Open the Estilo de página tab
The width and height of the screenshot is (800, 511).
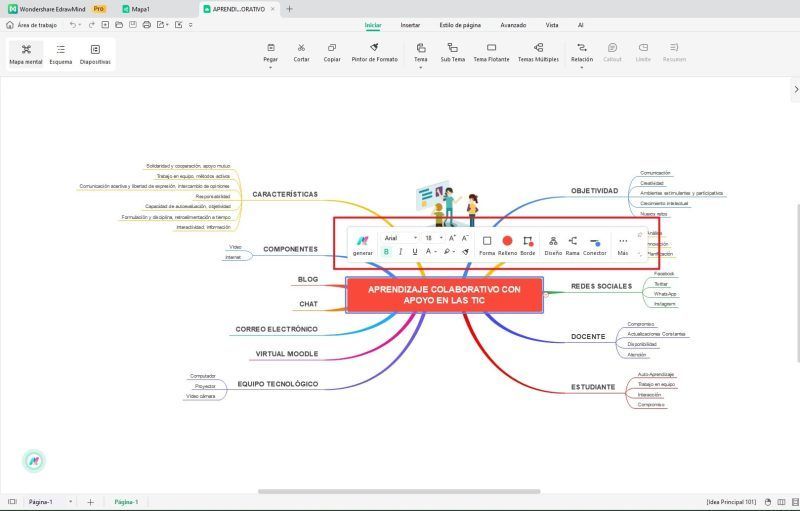pyautogui.click(x=460, y=25)
